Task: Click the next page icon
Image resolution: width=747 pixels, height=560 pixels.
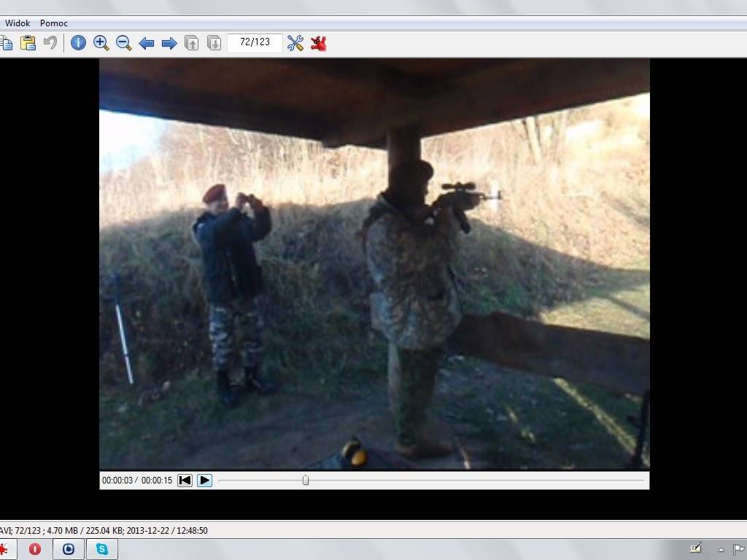Action: click(x=214, y=43)
